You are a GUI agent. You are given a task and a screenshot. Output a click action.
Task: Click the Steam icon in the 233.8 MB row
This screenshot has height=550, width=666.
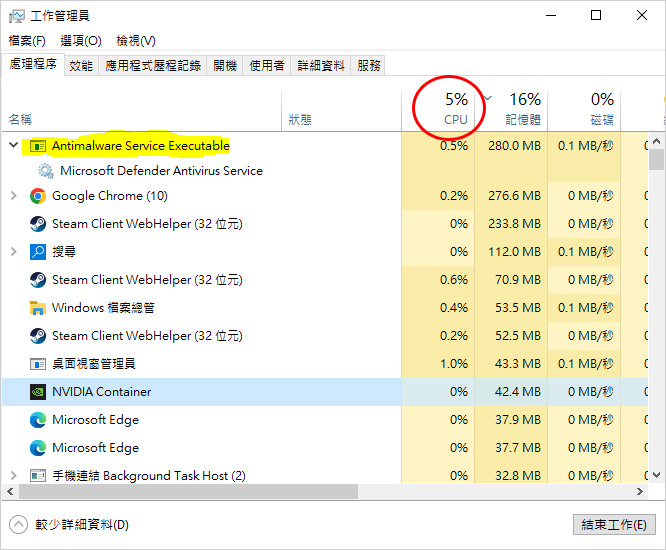[x=38, y=224]
